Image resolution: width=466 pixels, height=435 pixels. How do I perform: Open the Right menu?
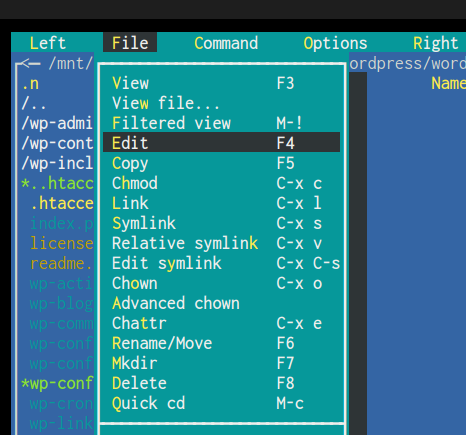[436, 43]
